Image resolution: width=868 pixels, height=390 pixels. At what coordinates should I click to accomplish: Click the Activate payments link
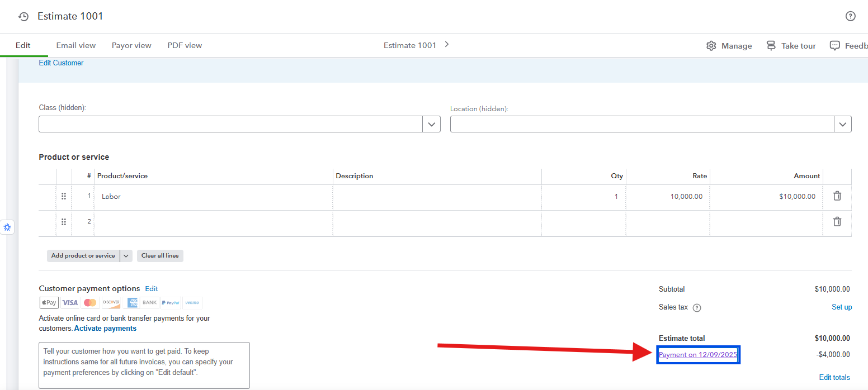tap(105, 329)
